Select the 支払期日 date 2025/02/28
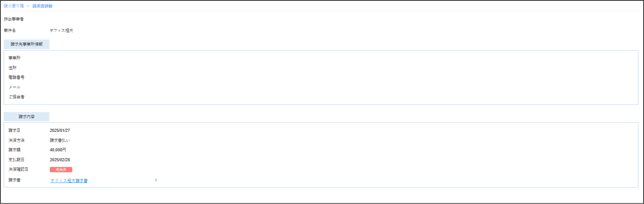Viewport: 644px width, 204px height. click(60, 160)
